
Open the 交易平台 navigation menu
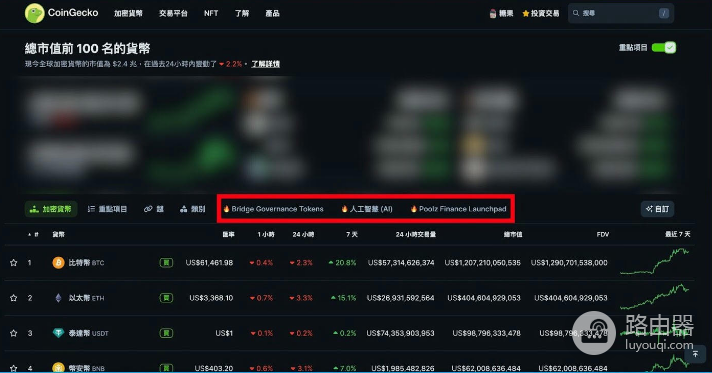(x=173, y=14)
